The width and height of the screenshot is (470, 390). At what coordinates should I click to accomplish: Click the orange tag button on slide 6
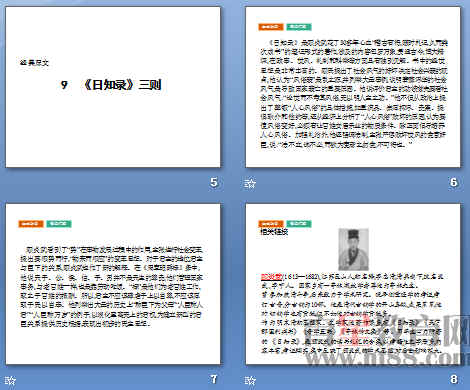[271, 27]
